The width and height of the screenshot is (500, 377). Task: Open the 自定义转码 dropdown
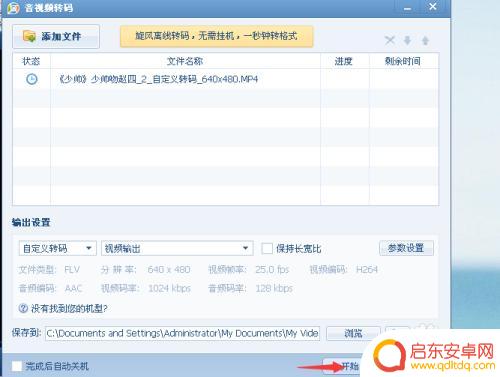coord(58,248)
